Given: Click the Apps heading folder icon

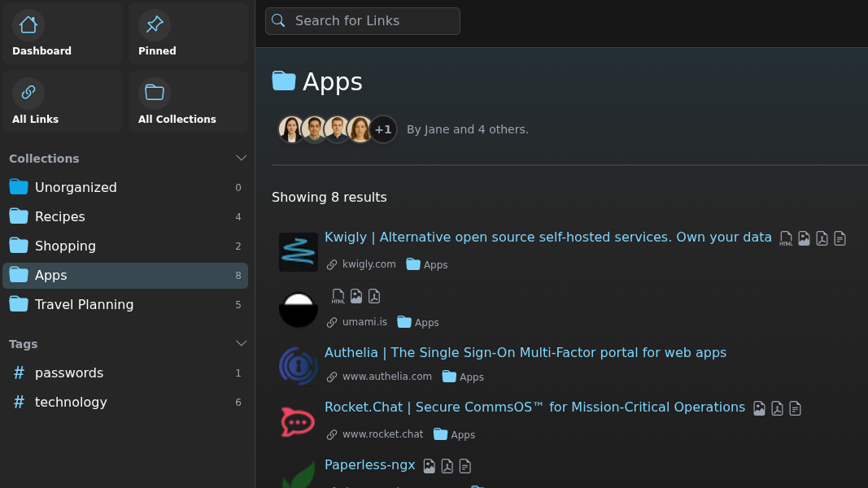Looking at the screenshot, I should tap(284, 81).
